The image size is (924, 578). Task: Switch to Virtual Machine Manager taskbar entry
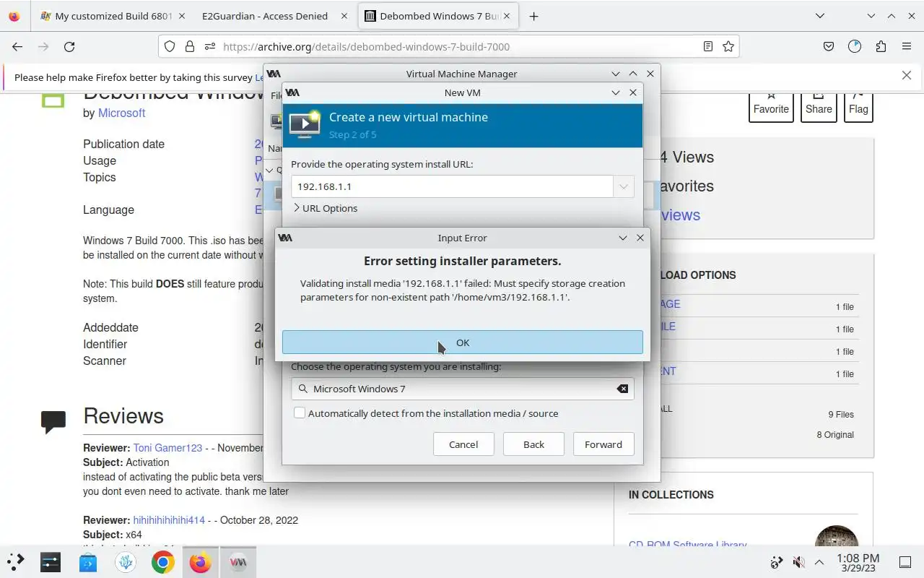tap(237, 561)
